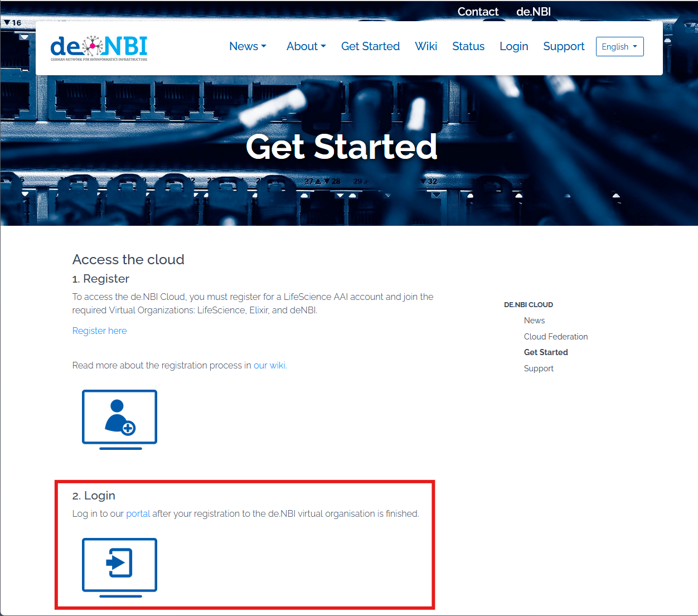Click the 'Get Started' banner title
The width and height of the screenshot is (698, 616).
pos(342,147)
